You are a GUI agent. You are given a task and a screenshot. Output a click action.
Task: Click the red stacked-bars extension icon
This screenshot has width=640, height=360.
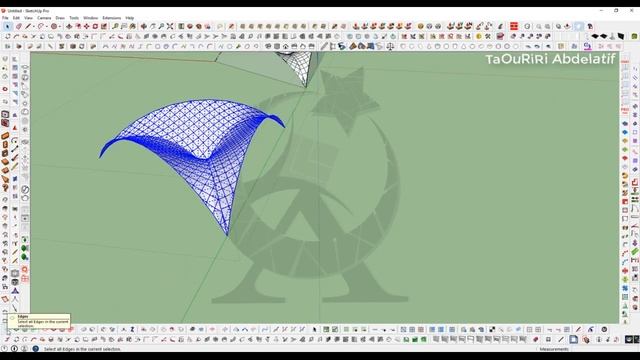click(514, 27)
